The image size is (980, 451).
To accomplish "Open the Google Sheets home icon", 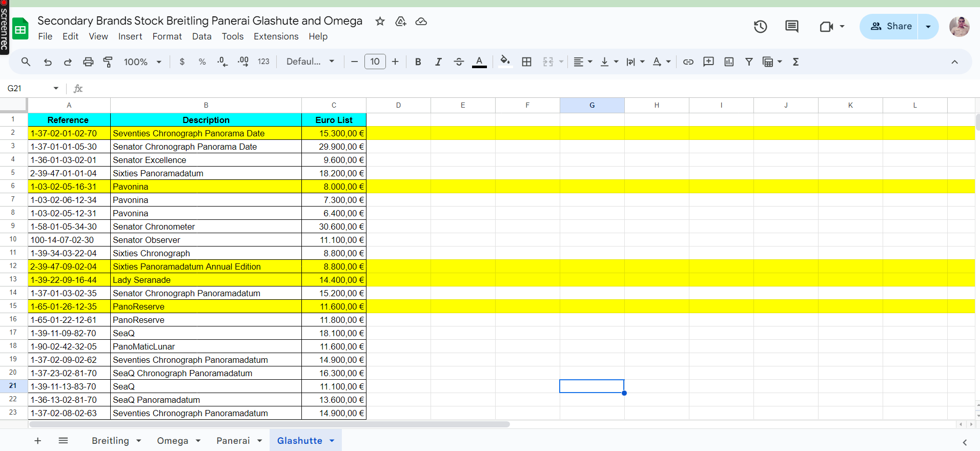I will 21,29.
